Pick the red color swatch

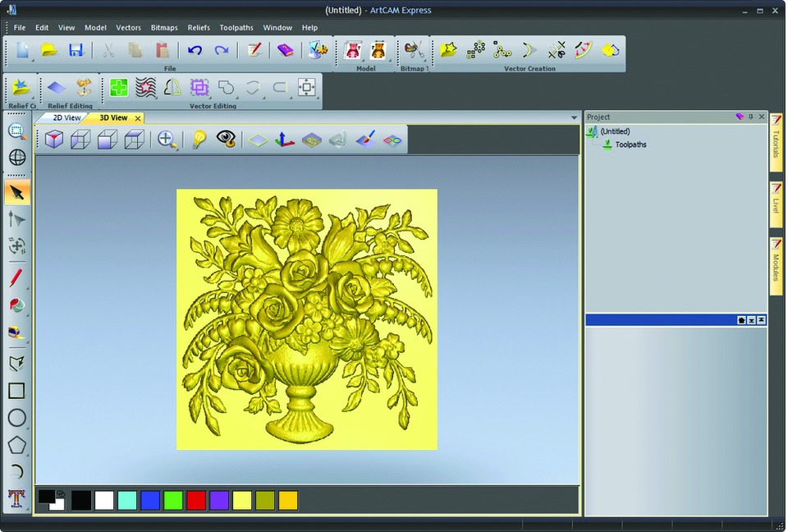point(195,501)
